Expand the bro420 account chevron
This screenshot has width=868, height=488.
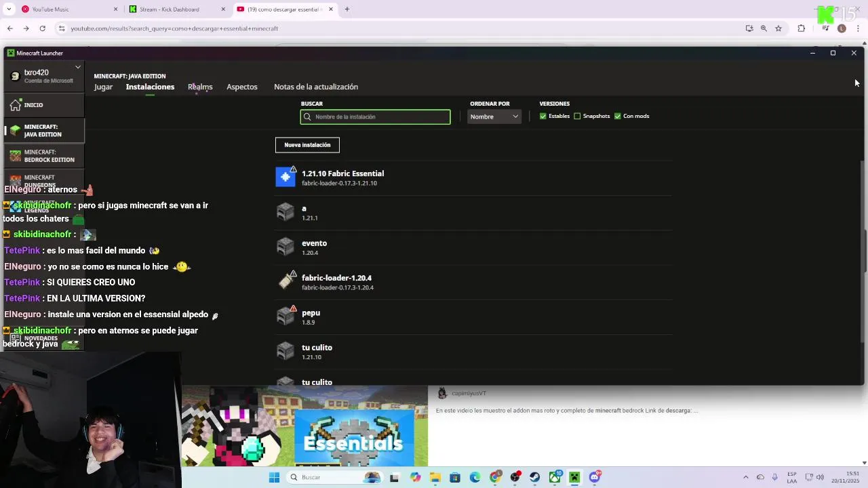point(78,67)
